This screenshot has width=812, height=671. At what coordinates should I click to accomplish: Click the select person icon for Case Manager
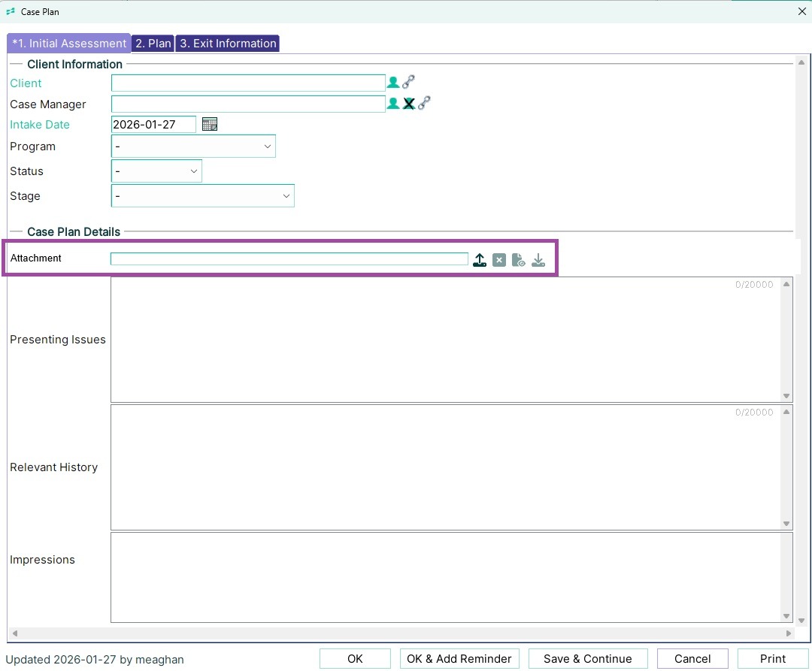[392, 104]
